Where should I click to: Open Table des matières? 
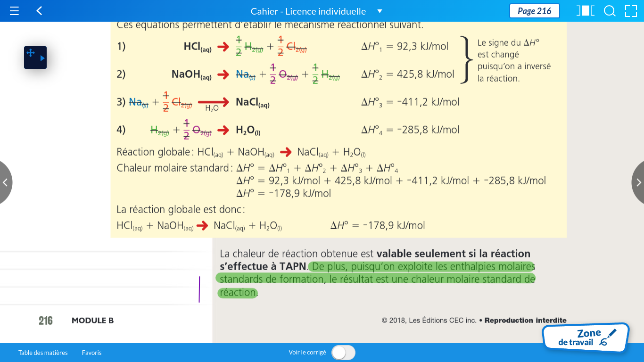point(43,353)
